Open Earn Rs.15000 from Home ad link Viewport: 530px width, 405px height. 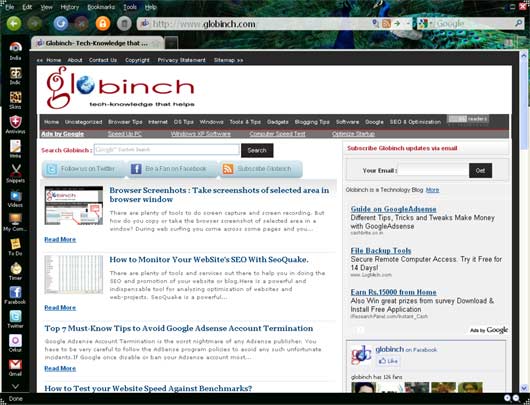click(x=393, y=292)
